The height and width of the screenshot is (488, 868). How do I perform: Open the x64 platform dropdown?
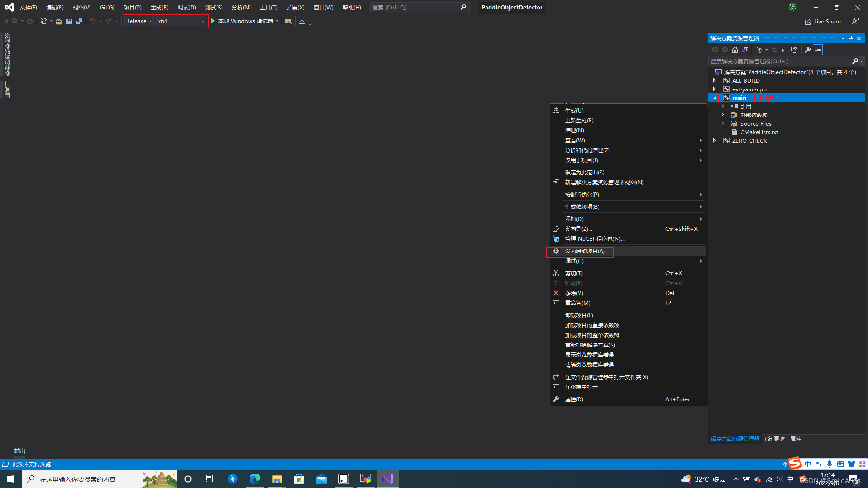point(181,21)
